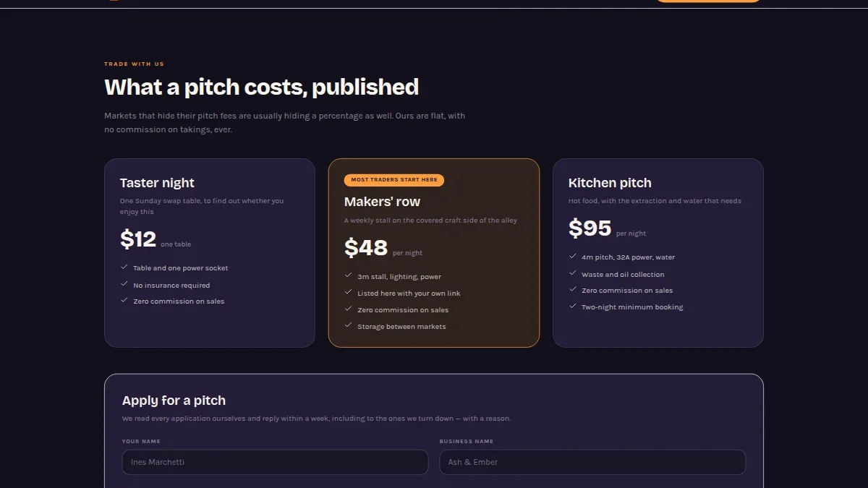
Task: Click the $12 one table price
Action: pos(156,239)
